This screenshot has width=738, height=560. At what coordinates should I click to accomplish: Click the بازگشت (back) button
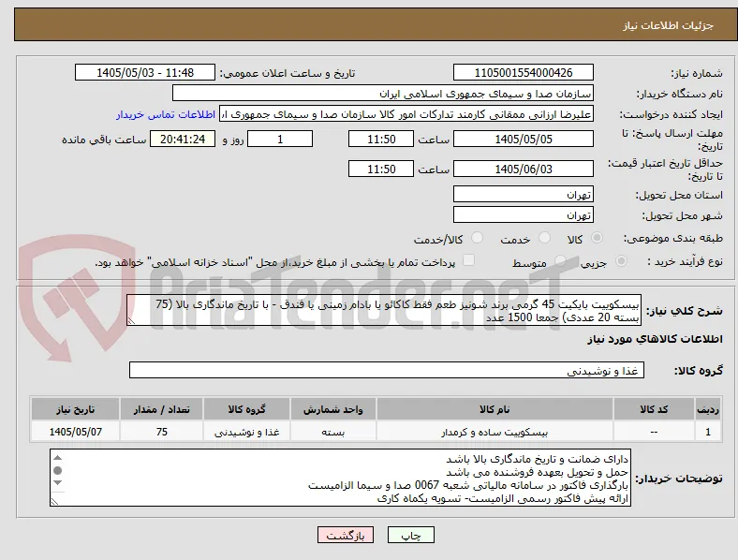pos(346,535)
